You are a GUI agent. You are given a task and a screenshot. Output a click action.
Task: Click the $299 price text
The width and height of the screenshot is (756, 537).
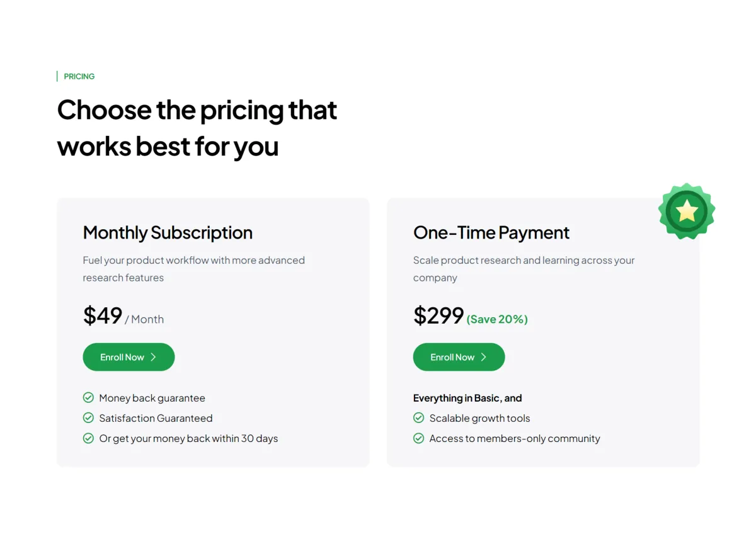(438, 315)
